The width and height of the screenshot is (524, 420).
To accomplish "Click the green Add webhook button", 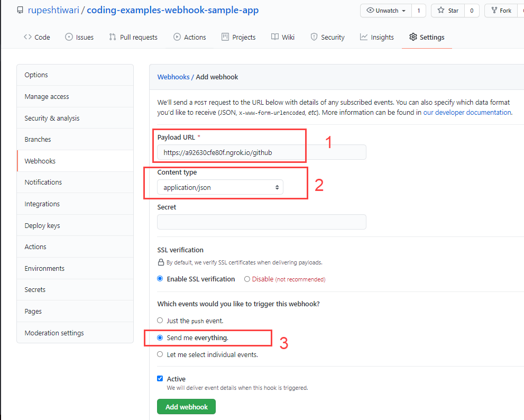I will point(187,407).
